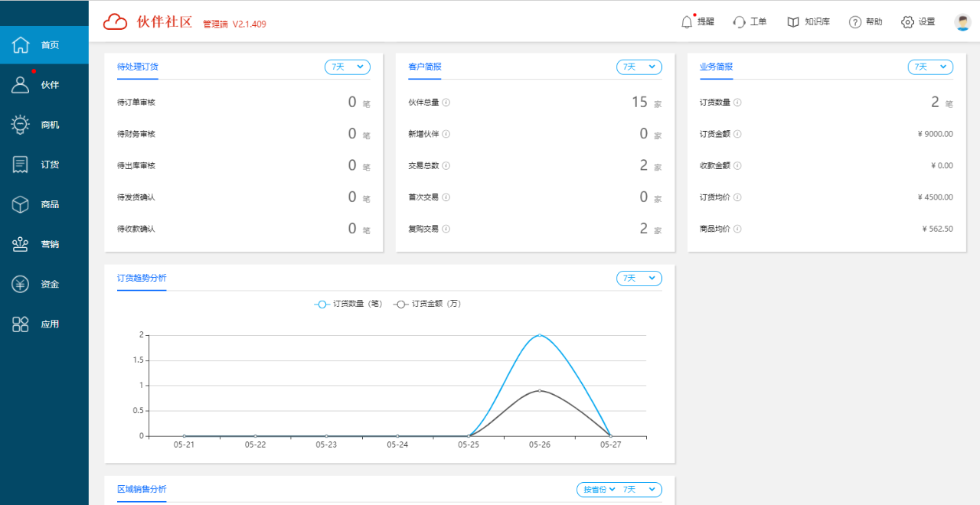Select the 商机 lightbulb icon
Screen dimensions: 980x505
point(21,125)
